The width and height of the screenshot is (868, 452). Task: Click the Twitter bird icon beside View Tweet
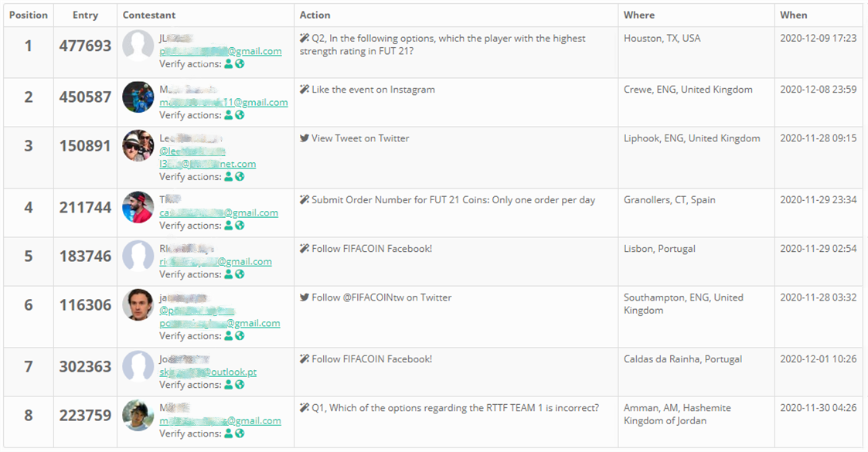click(305, 138)
